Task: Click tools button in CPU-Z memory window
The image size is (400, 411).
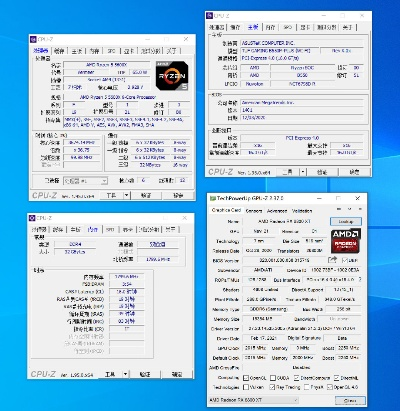Action: tap(110, 374)
